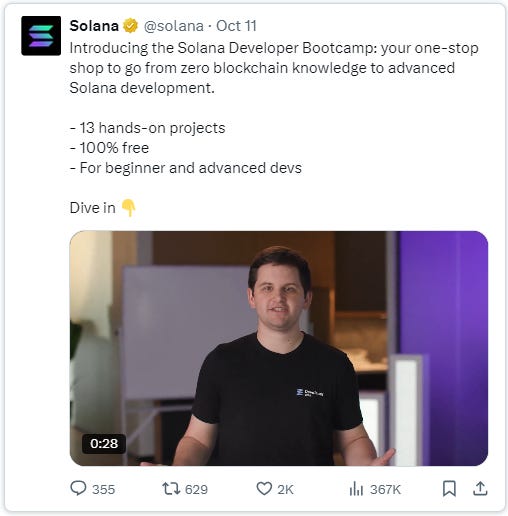Click the gold verified badge next to Solana
Viewport: 508px width, 516px height.
pyautogui.click(x=130, y=26)
